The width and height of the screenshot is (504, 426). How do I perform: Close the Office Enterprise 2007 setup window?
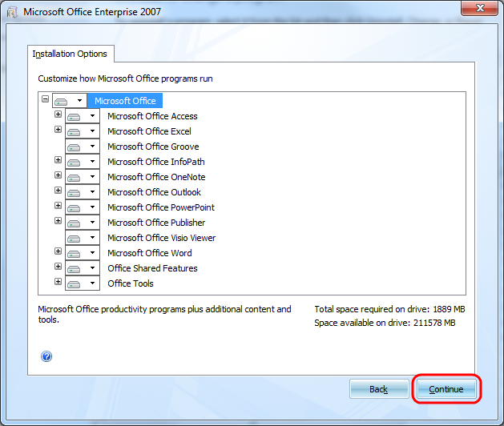pos(480,8)
